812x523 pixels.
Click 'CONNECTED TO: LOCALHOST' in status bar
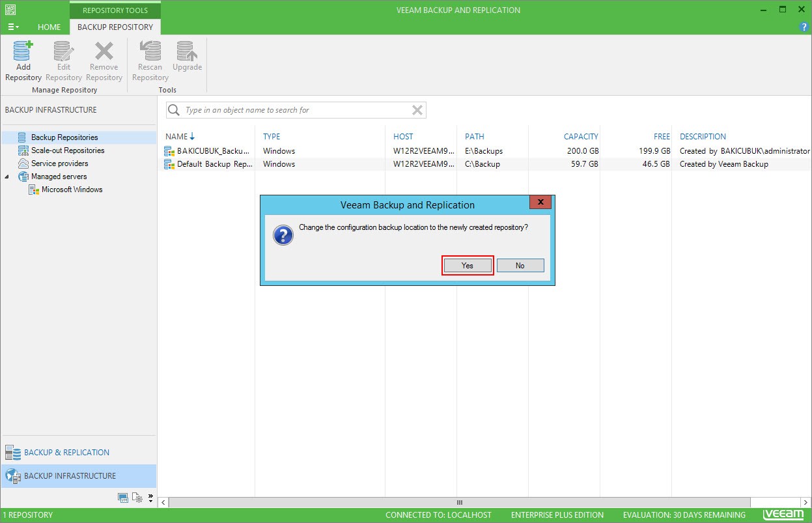pyautogui.click(x=438, y=515)
